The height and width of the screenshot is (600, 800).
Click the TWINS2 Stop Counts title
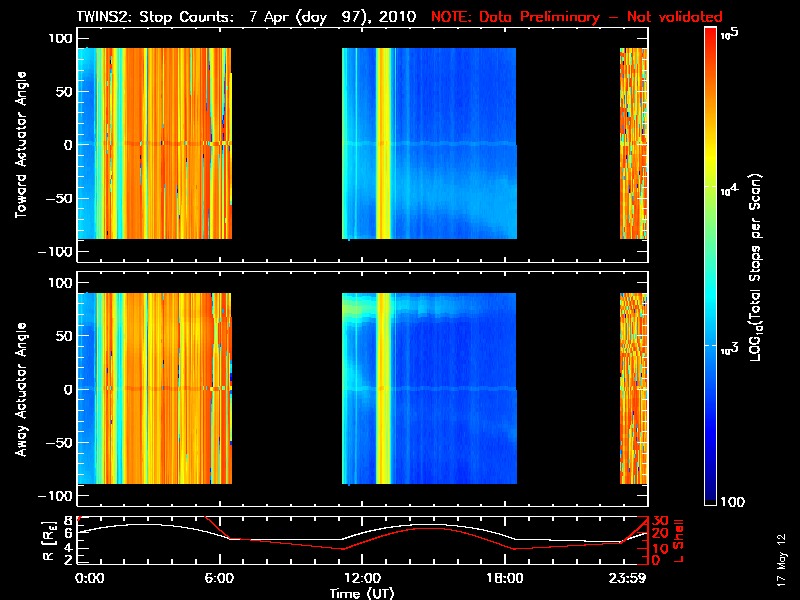click(x=246, y=17)
